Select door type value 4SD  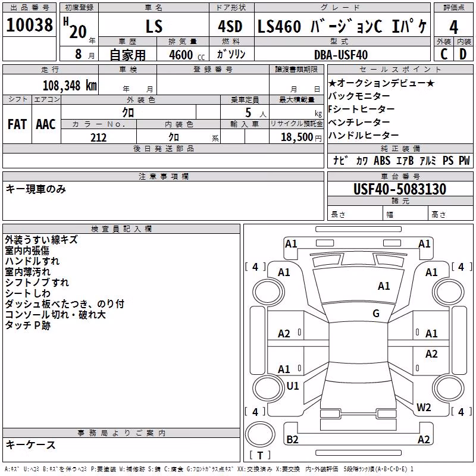coord(230,26)
